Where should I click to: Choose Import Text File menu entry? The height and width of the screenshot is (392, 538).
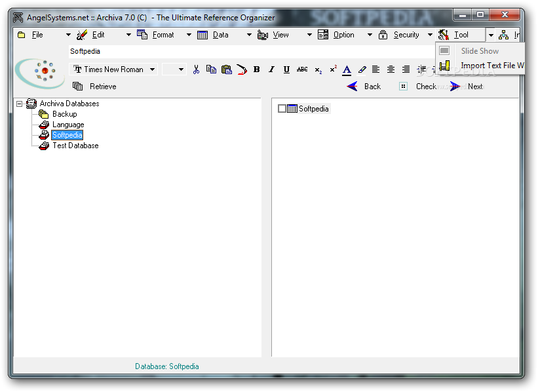(481, 66)
